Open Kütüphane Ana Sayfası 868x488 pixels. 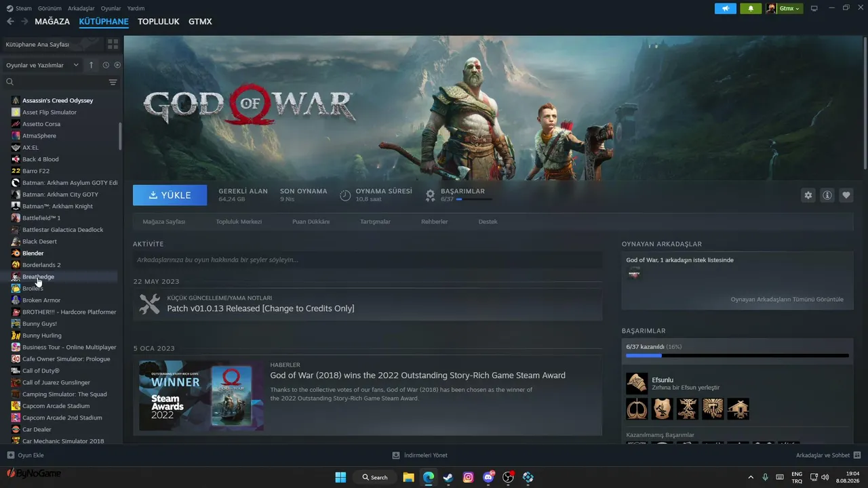point(53,44)
